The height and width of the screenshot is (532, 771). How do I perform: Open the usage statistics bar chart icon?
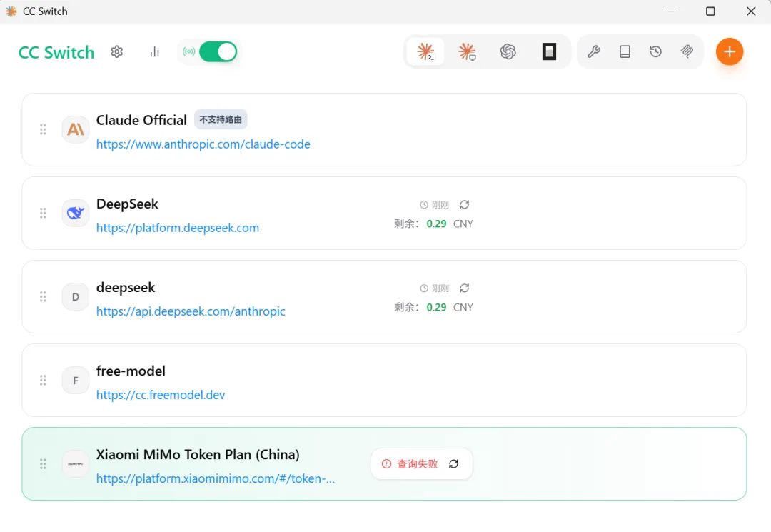154,51
